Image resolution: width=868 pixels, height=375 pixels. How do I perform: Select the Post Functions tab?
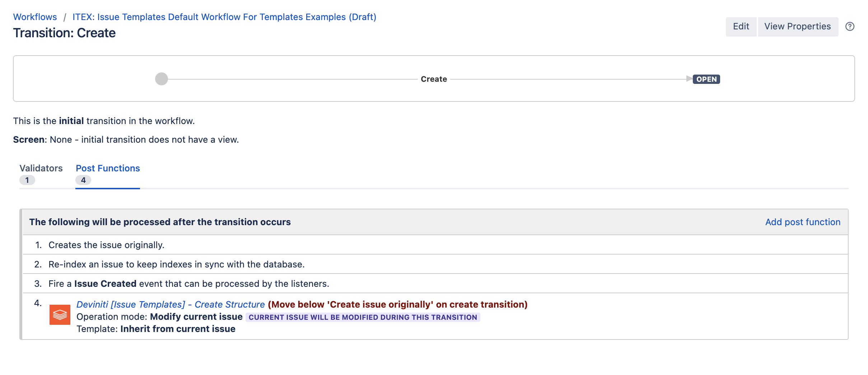(108, 168)
